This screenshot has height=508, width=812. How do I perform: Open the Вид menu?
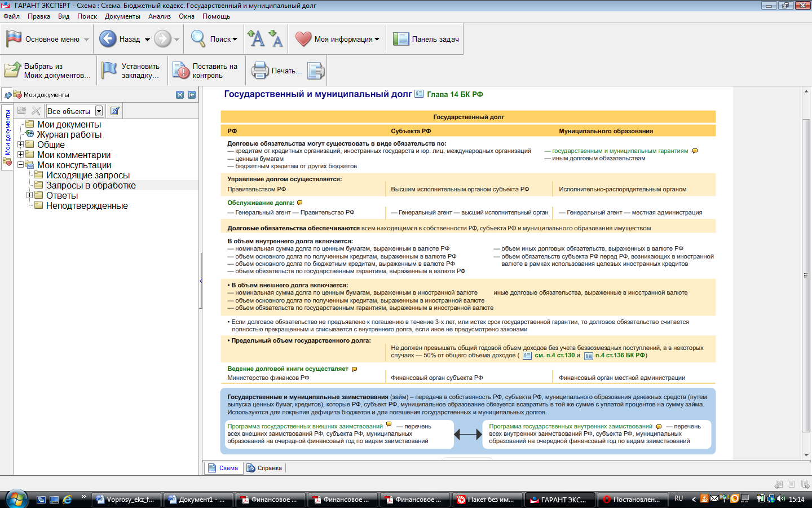[64, 16]
